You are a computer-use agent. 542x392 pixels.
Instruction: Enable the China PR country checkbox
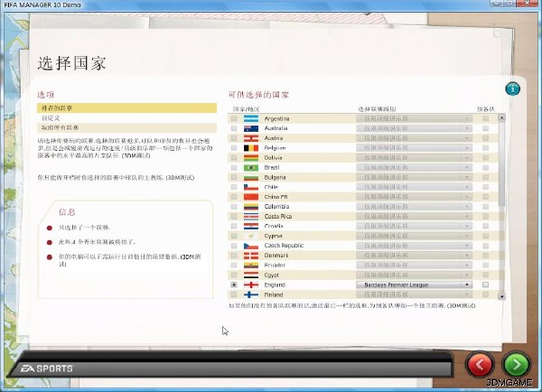click(234, 197)
